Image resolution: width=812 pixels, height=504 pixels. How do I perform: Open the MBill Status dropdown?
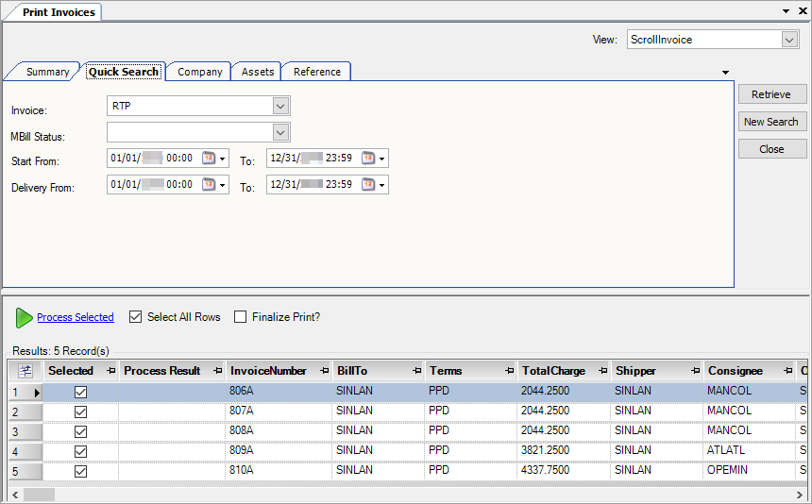tap(279, 132)
